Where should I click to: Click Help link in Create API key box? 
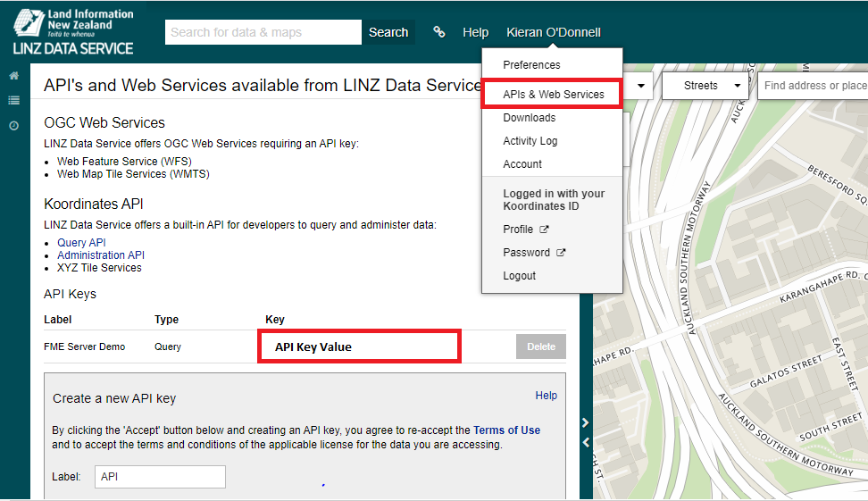[x=546, y=396]
